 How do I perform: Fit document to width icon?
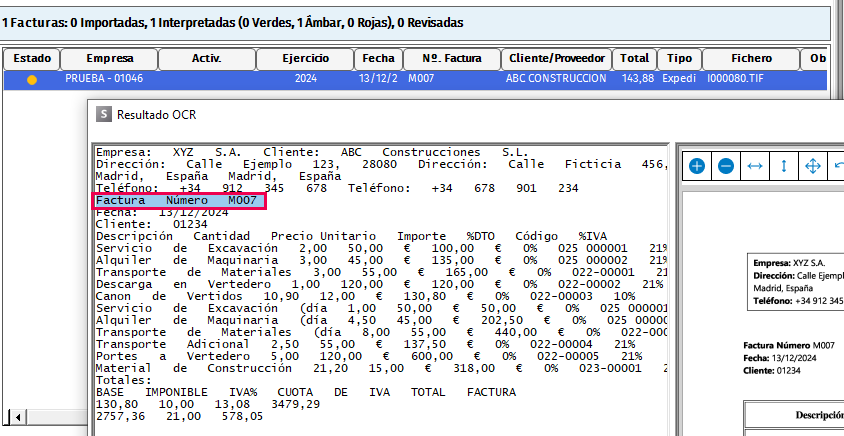pos(755,166)
